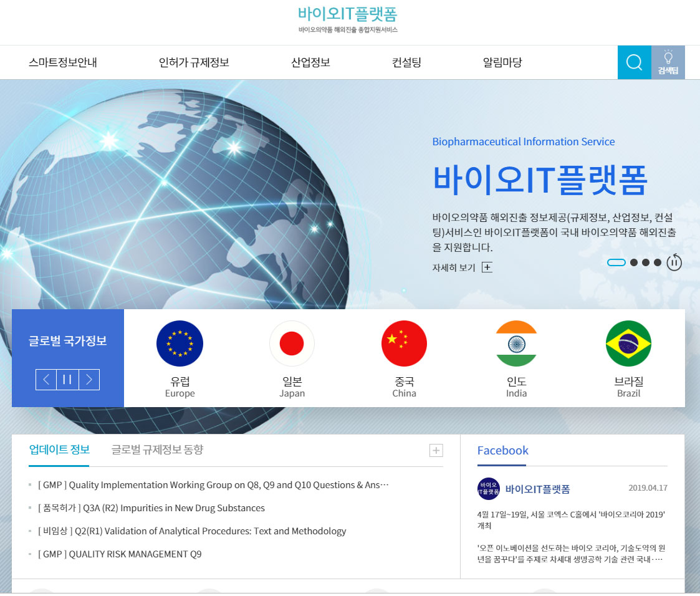Switch to the second banner slide dot
Viewport: 700px width, 596px height.
coord(634,262)
